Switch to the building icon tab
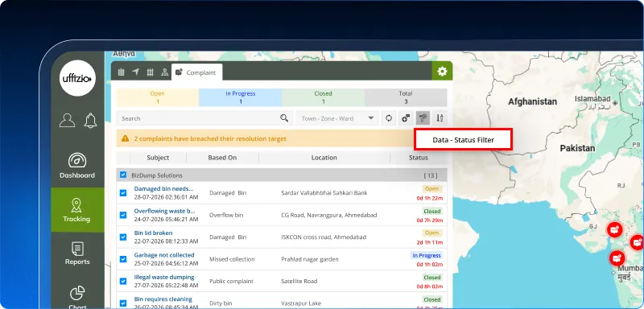 coord(122,72)
